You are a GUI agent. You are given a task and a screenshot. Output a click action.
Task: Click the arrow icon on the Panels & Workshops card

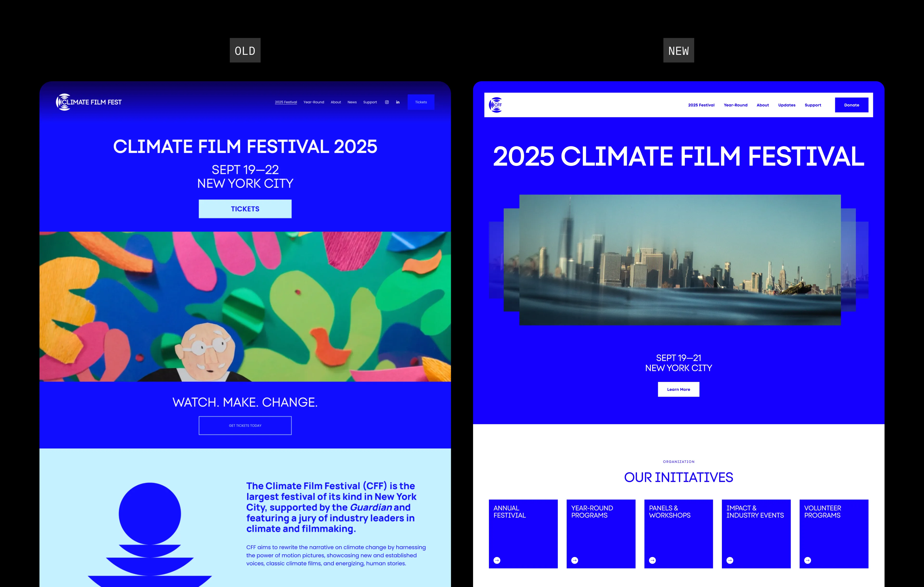tap(652, 560)
